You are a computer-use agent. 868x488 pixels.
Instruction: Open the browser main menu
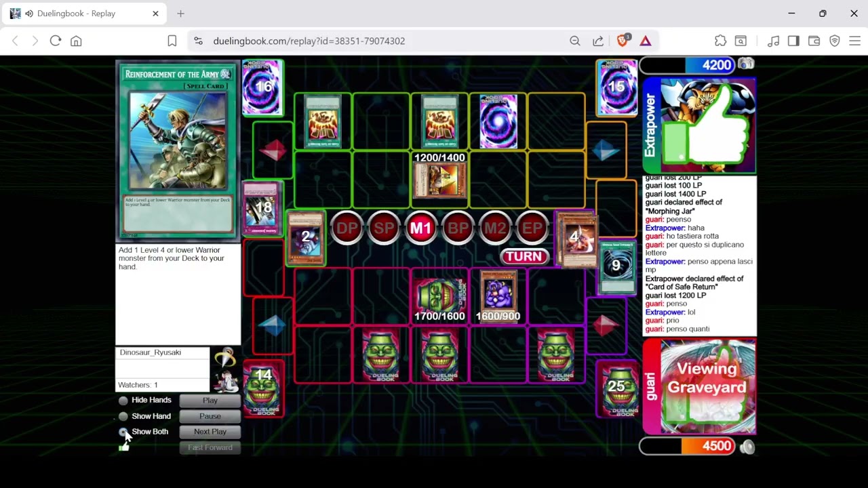(x=854, y=41)
